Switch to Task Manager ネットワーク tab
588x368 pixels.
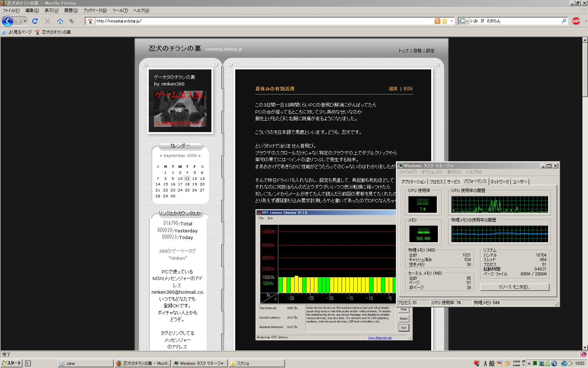pos(499,182)
